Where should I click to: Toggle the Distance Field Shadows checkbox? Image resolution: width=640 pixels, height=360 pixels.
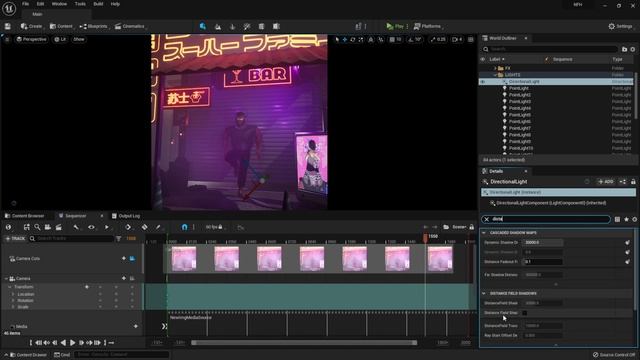(524, 313)
